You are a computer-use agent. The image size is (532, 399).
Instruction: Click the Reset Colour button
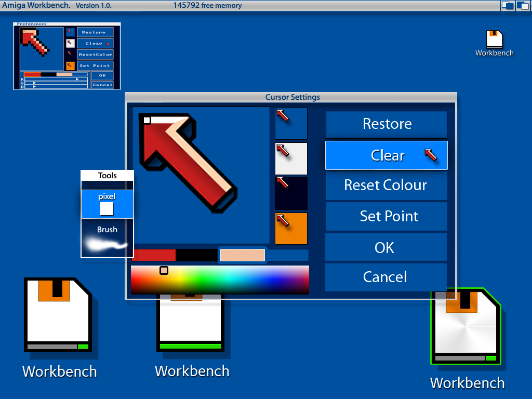click(386, 185)
